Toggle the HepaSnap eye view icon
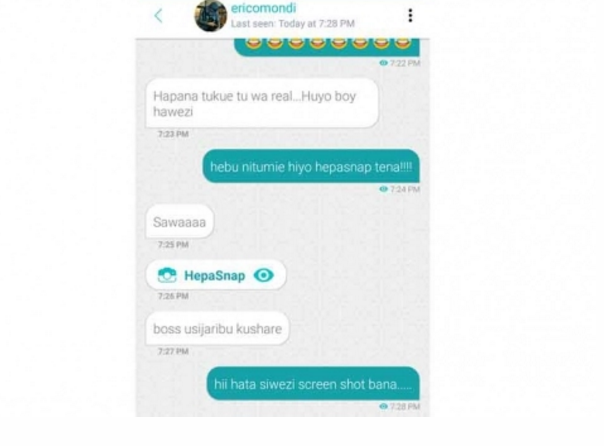The width and height of the screenshot is (604, 446). coord(264,275)
